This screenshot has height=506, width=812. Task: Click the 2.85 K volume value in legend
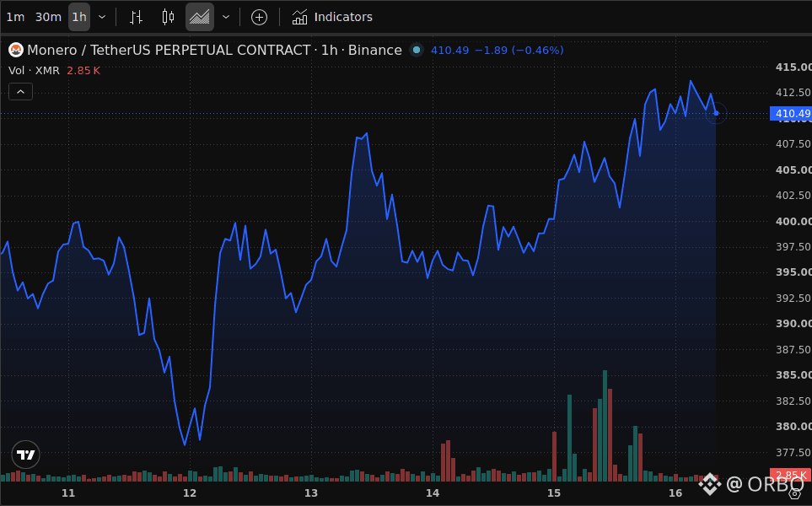coord(83,71)
